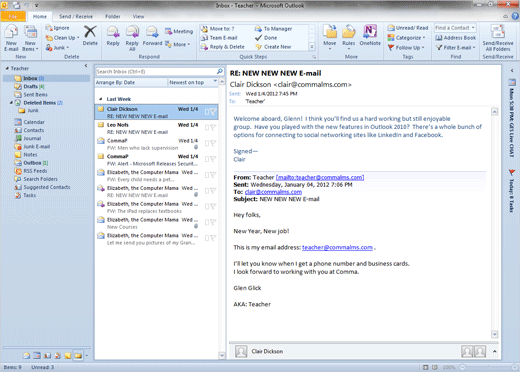
Task: Flag the Alert - Microsoft Releases message
Action: click(213, 159)
